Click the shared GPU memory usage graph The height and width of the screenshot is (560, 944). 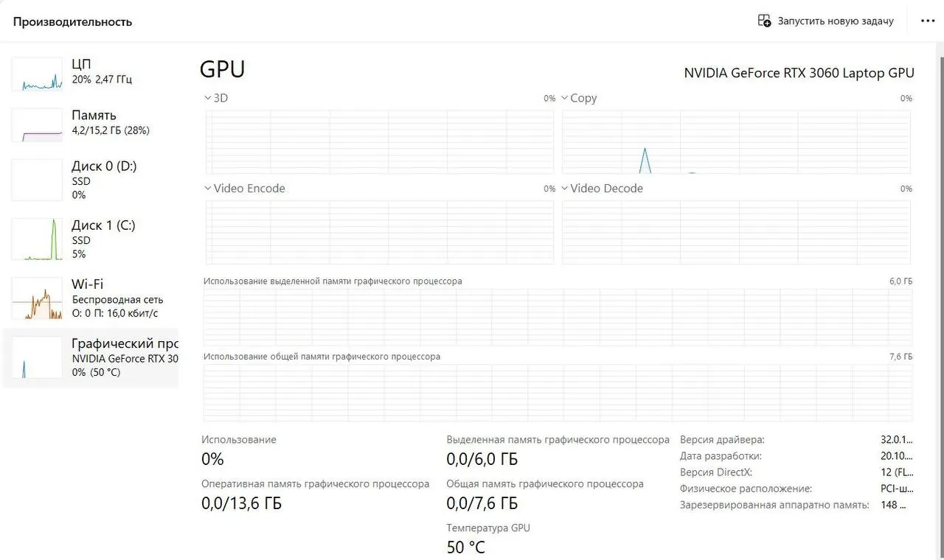[558, 393]
